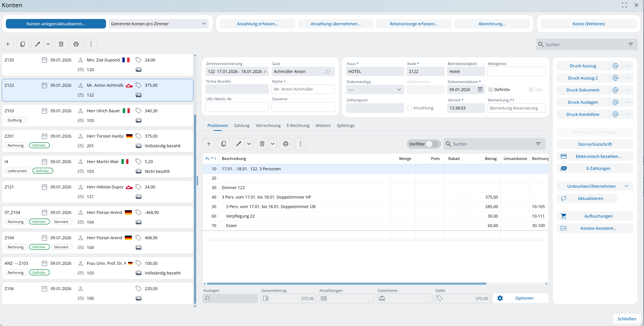Click the trash icon in accounts toolbar
The height and width of the screenshot is (326, 644).
pyautogui.click(x=61, y=44)
